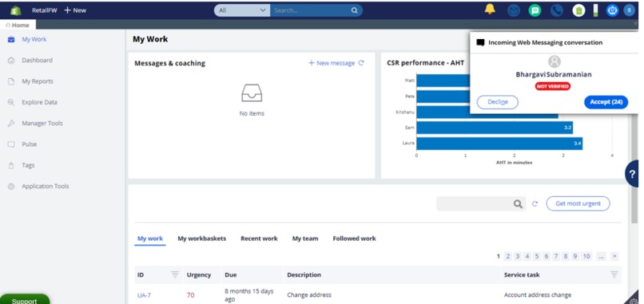Click the worklist search magnifier icon

pyautogui.click(x=518, y=204)
